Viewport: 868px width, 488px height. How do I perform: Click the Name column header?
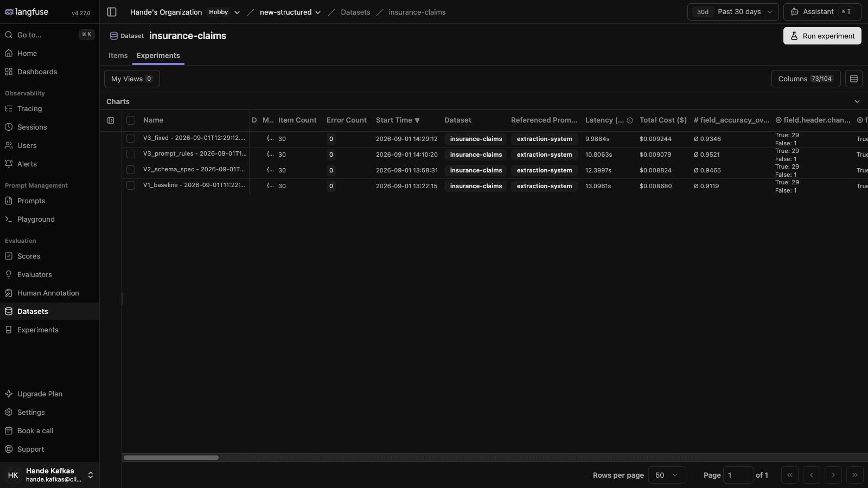pos(153,120)
